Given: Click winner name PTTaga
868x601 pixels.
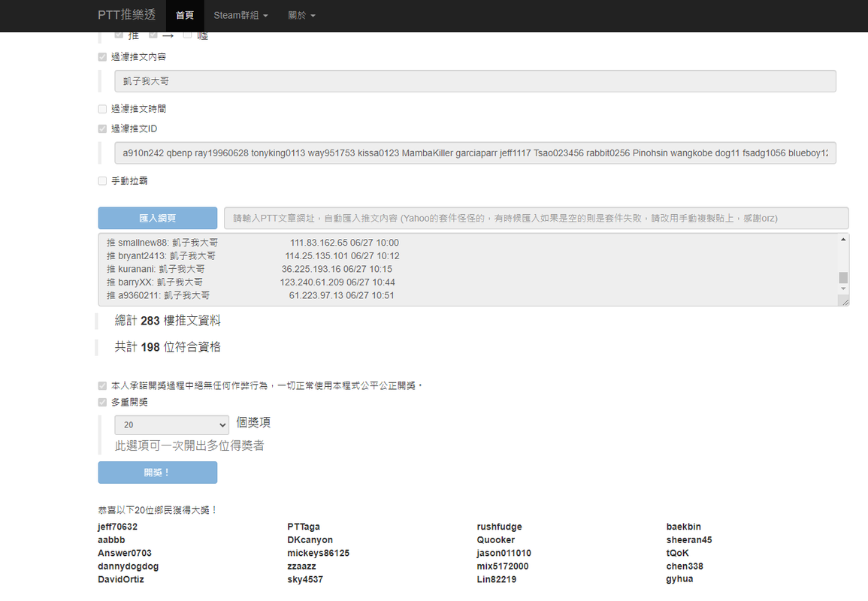Looking at the screenshot, I should pos(304,527).
